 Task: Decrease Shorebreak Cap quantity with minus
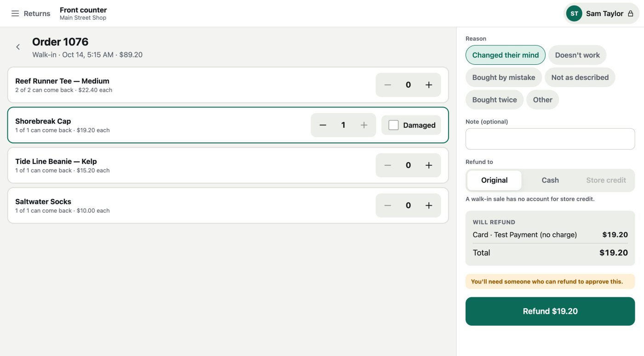[x=323, y=125]
